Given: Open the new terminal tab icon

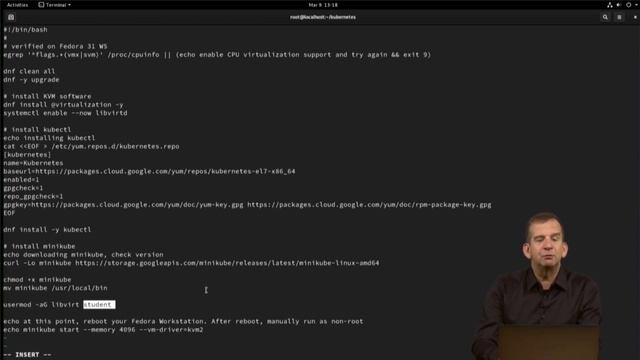Looking at the screenshot, I should coord(11,17).
